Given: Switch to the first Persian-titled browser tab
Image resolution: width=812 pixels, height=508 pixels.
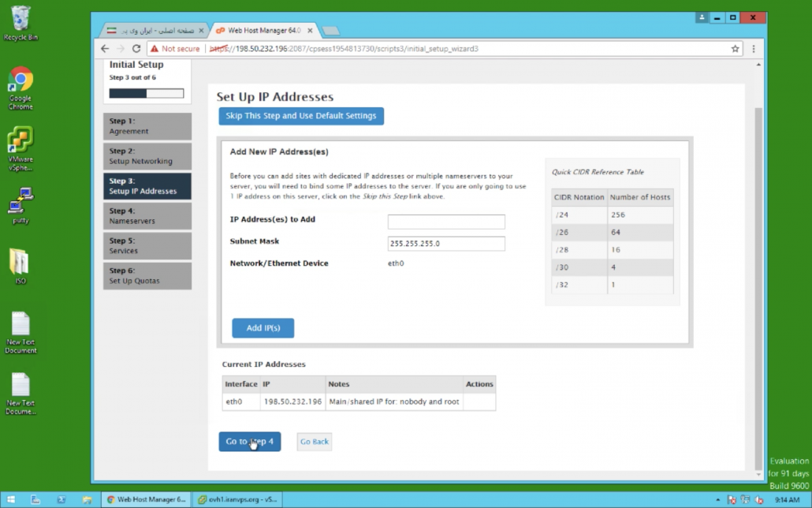Looking at the screenshot, I should (155, 30).
